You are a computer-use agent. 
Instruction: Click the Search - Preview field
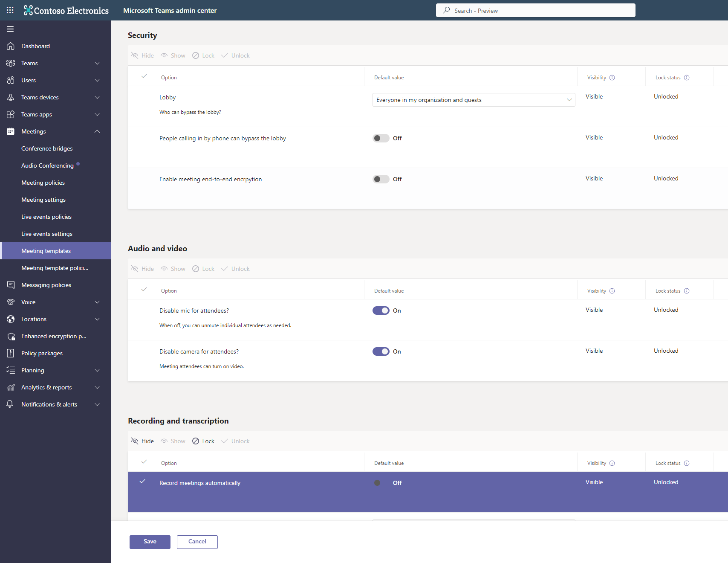(536, 10)
